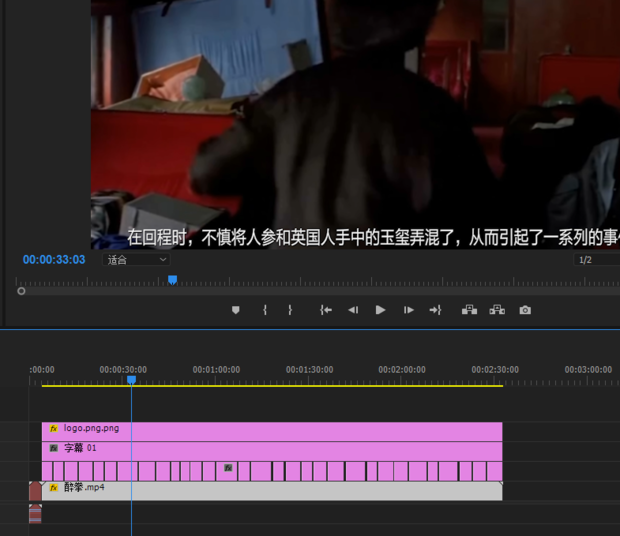Viewport: 620px width, 536px height.
Task: Click the Mark In bracket icon
Action: tap(265, 310)
